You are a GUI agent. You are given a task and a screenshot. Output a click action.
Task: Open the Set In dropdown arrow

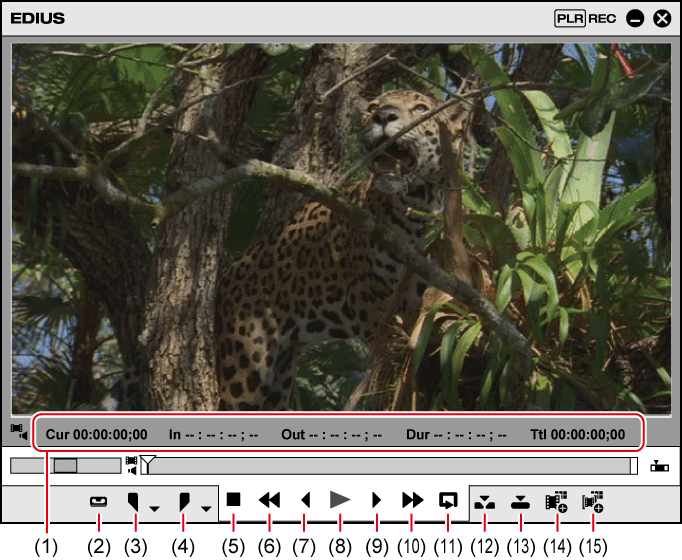click(154, 508)
